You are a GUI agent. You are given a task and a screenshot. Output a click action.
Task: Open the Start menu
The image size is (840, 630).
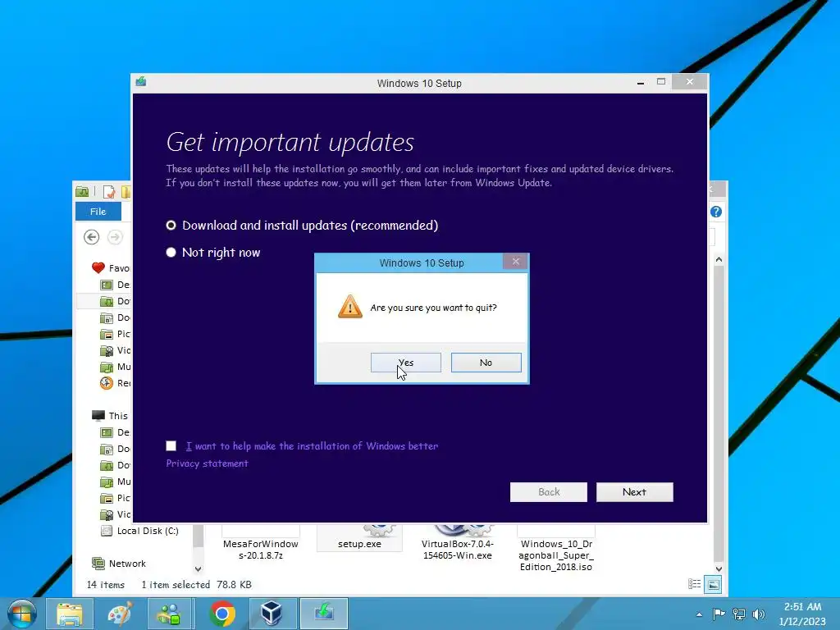(22, 614)
